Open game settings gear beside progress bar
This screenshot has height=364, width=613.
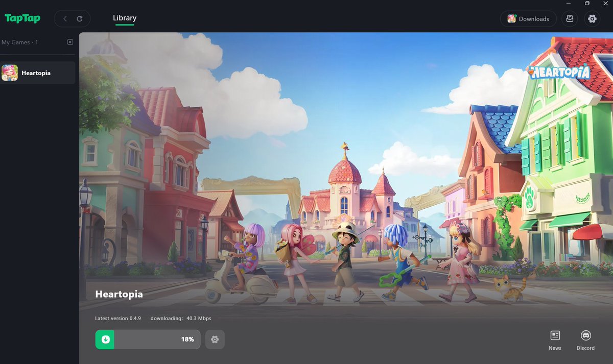pos(215,339)
